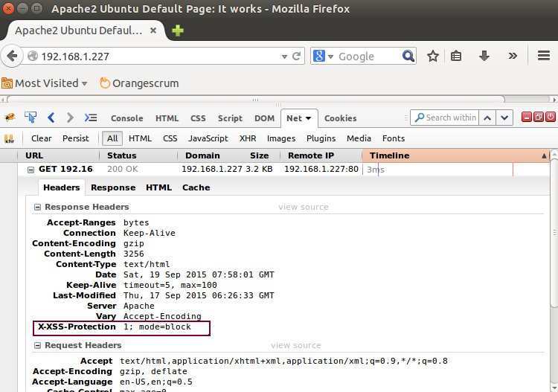Click the Firebug bug icon

[10, 117]
